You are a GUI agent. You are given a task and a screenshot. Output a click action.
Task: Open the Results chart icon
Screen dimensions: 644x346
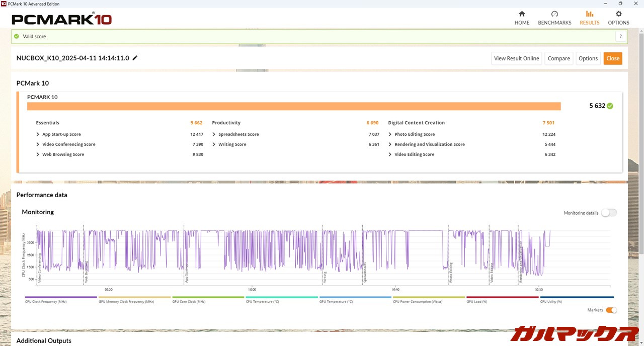tap(589, 14)
